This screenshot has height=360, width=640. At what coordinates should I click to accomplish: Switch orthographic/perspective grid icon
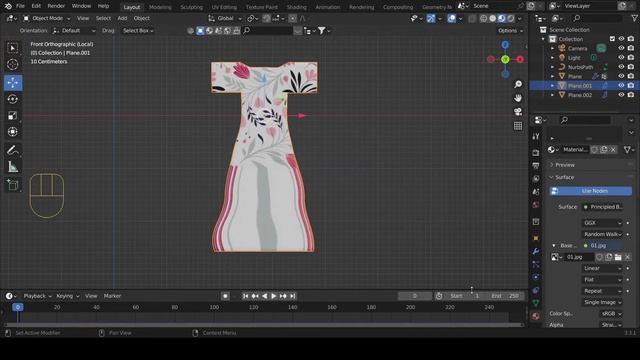point(518,126)
